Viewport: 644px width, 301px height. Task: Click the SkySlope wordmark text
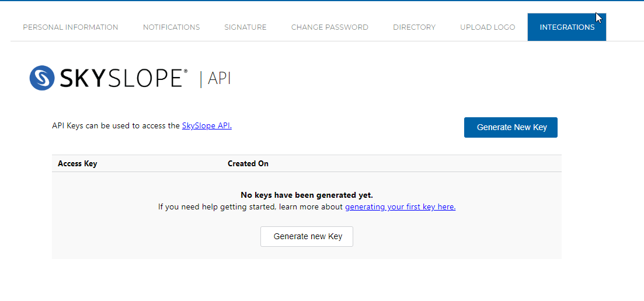pos(121,78)
